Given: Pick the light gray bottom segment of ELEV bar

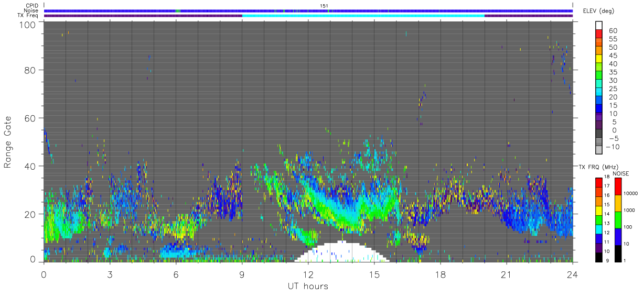Looking at the screenshot, I should [599, 150].
